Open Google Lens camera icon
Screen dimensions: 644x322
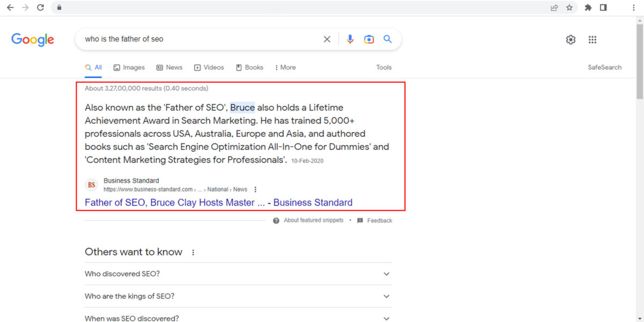click(x=369, y=39)
